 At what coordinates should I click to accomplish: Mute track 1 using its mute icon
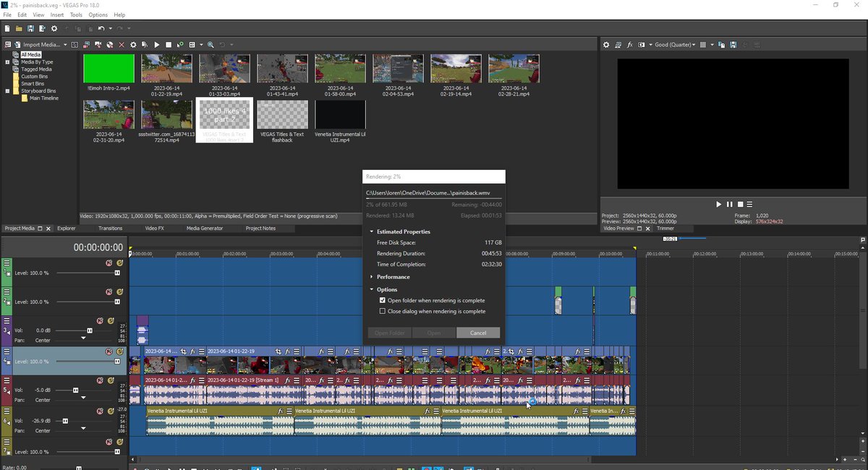[109, 262]
